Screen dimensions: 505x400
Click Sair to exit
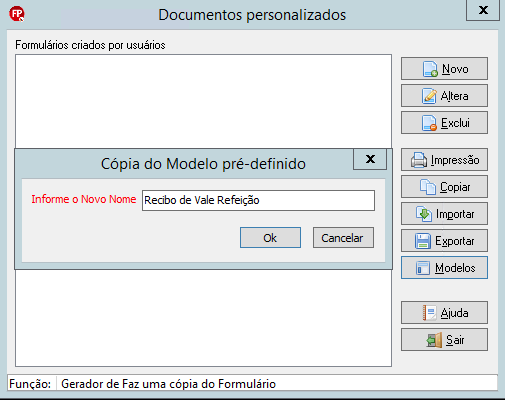[x=444, y=340]
